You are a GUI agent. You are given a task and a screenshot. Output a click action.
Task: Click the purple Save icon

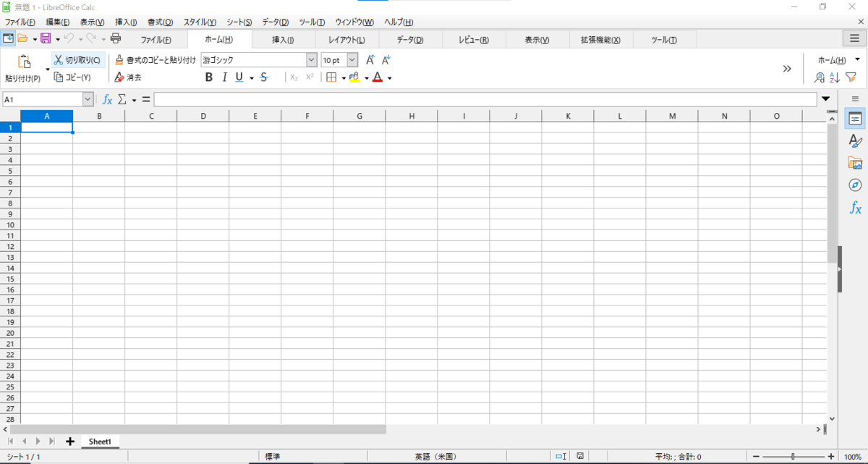(x=46, y=38)
